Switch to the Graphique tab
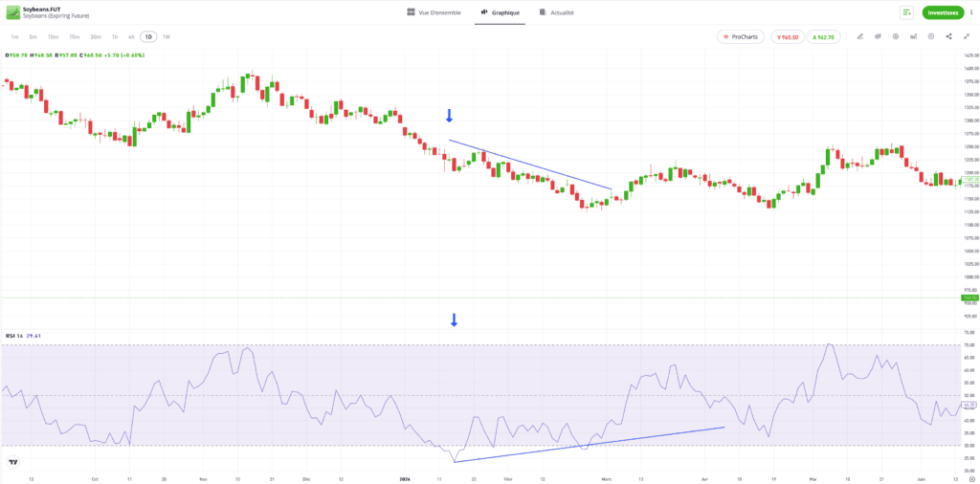The height and width of the screenshot is (484, 980). (500, 12)
